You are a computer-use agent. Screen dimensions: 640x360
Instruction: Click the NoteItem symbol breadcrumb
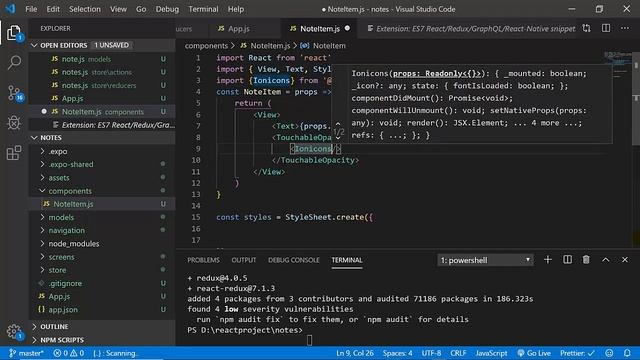point(324,46)
